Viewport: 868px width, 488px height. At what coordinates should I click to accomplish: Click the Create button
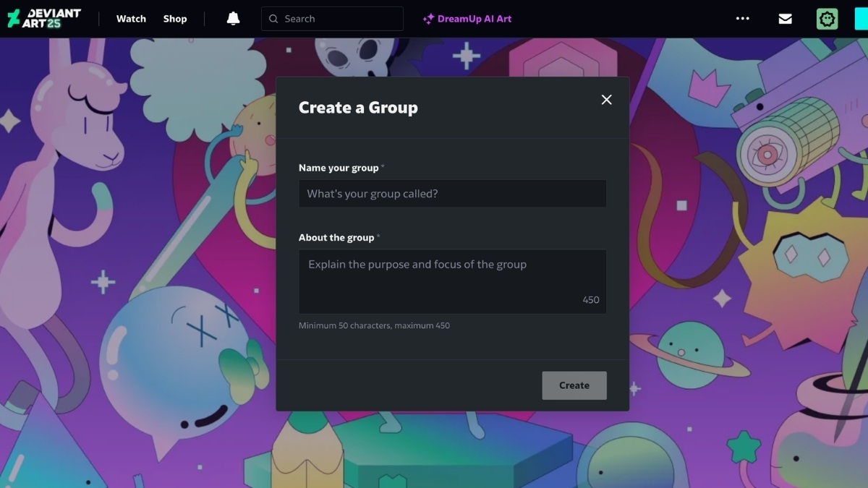[x=574, y=385]
